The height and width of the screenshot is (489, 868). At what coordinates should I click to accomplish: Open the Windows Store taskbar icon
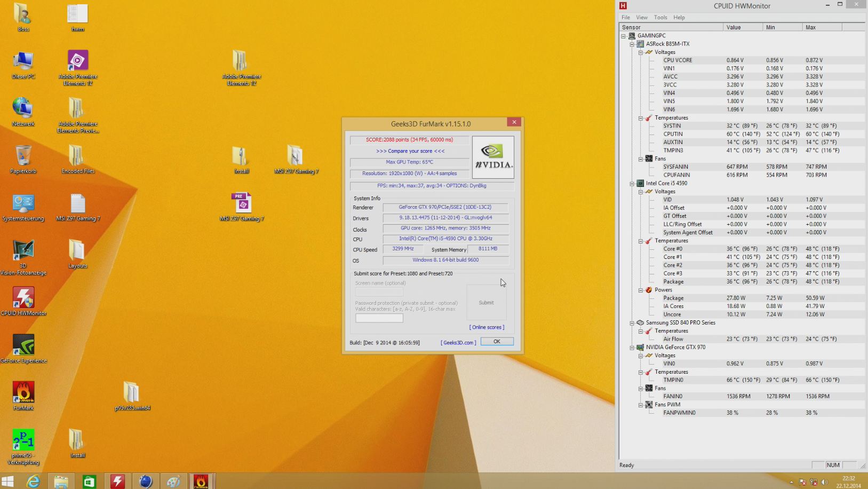[89, 481]
